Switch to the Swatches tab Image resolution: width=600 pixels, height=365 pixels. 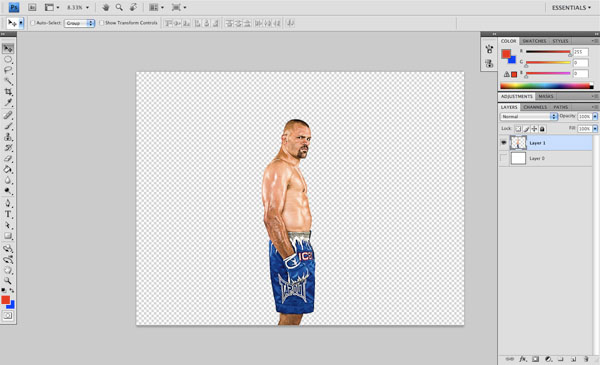534,41
